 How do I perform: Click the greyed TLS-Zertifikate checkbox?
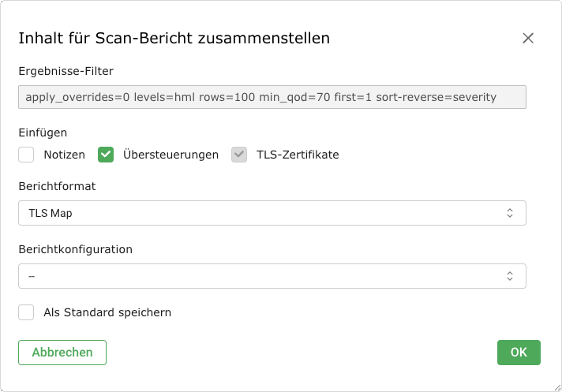239,155
